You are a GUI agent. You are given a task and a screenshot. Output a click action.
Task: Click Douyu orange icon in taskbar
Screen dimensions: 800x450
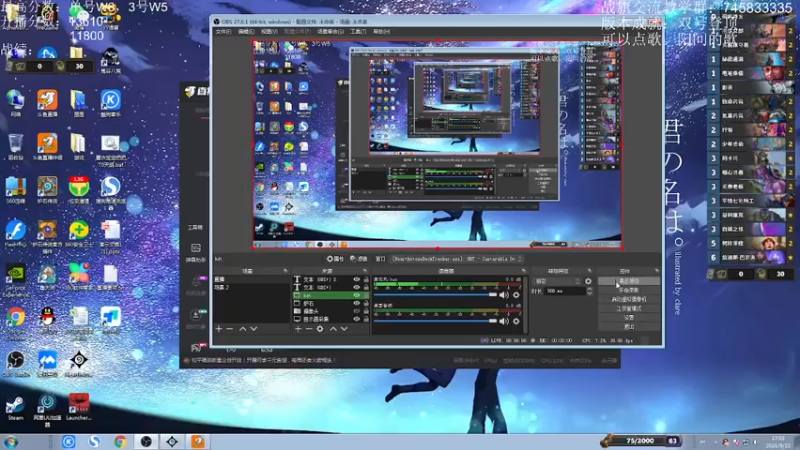pos(198,441)
